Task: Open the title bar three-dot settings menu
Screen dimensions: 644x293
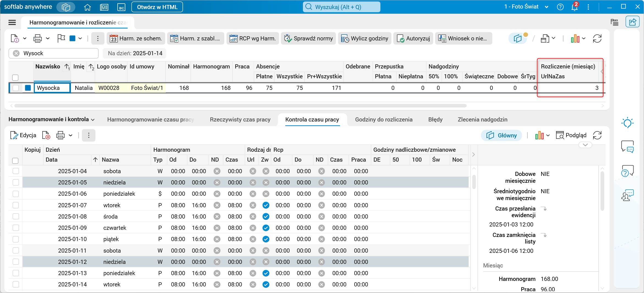Action: coord(588,7)
